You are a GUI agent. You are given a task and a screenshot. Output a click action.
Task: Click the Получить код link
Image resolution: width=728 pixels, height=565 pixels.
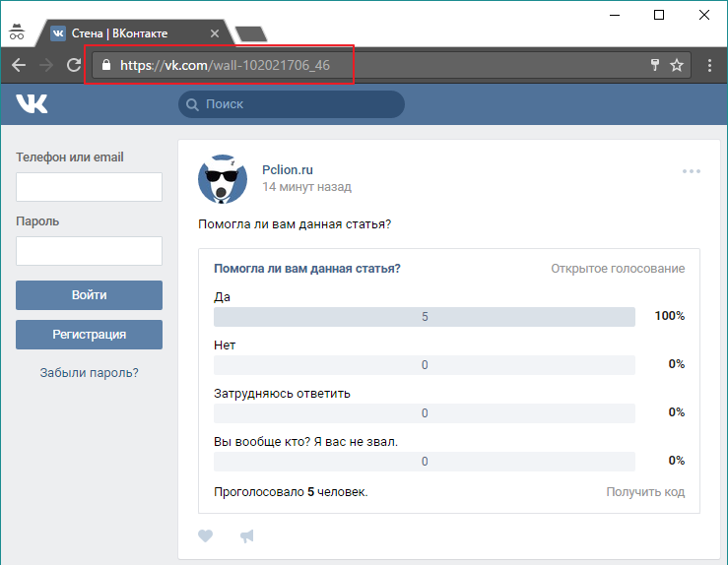(x=645, y=492)
